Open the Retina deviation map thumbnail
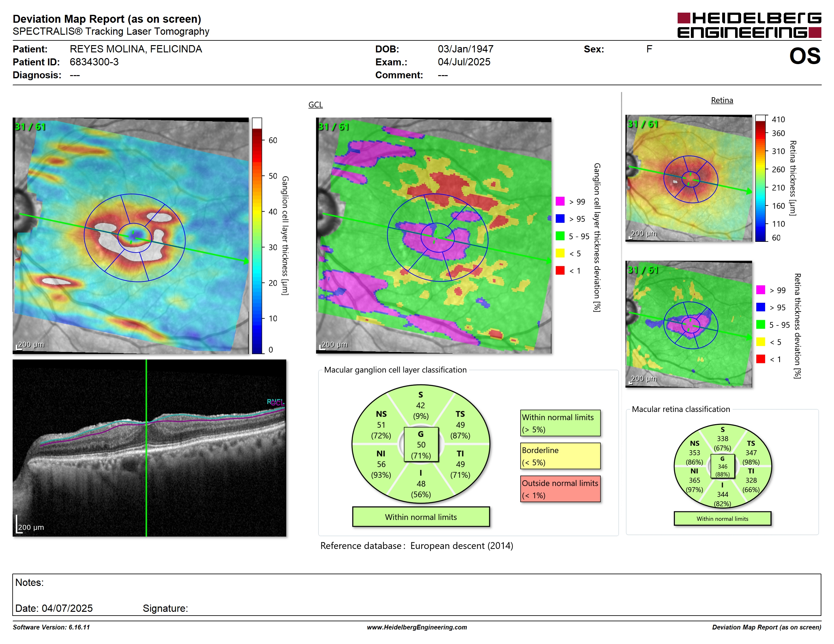Screen dimensions: 834x644 click(x=688, y=324)
